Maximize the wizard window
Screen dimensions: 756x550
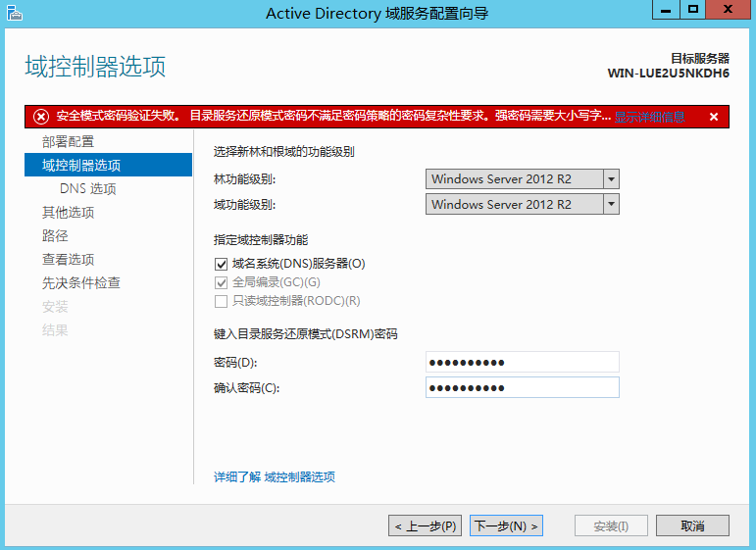(693, 10)
